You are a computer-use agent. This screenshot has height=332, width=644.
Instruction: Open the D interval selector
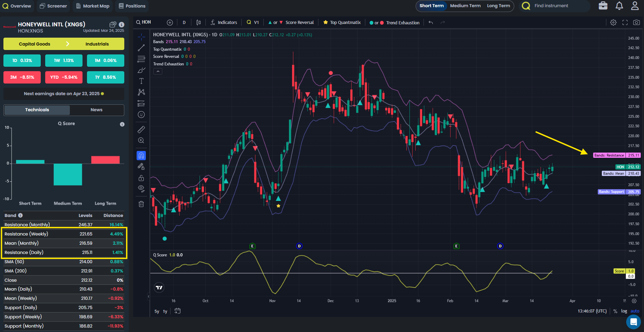[184, 23]
